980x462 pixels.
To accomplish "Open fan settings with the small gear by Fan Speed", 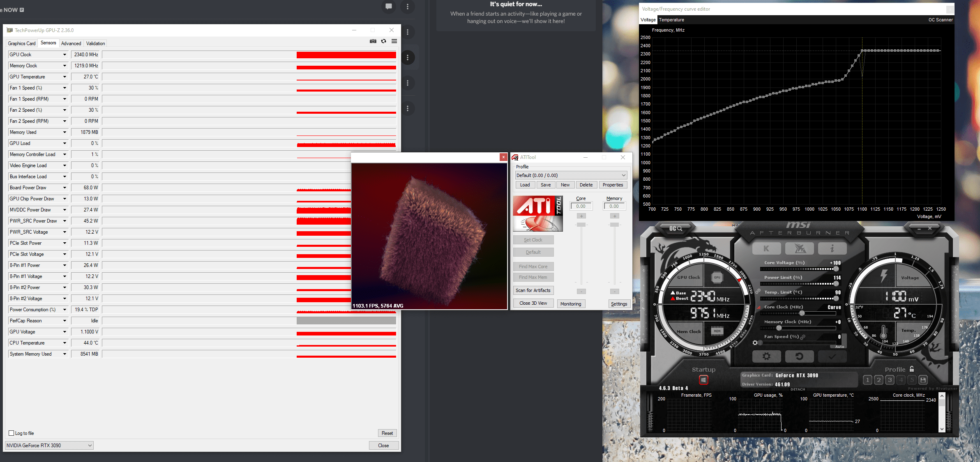I will pyautogui.click(x=755, y=342).
